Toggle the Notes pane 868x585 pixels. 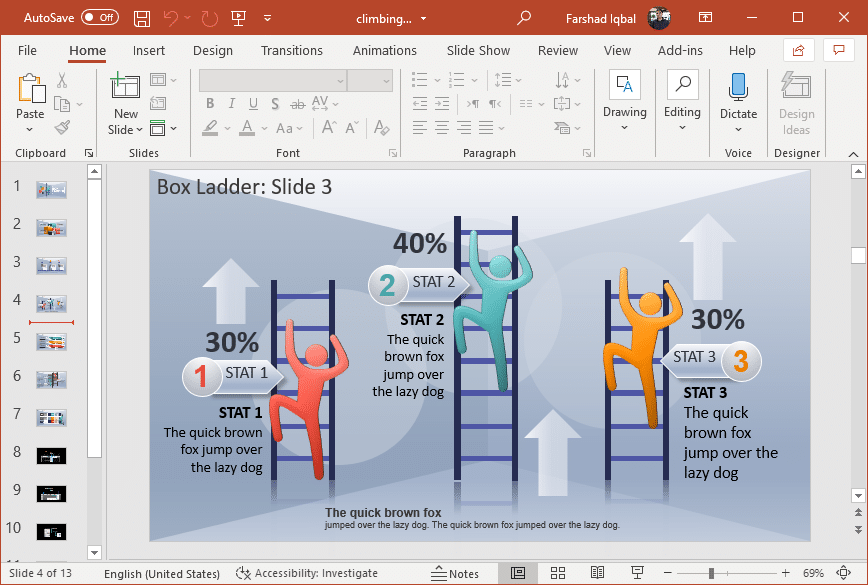455,573
